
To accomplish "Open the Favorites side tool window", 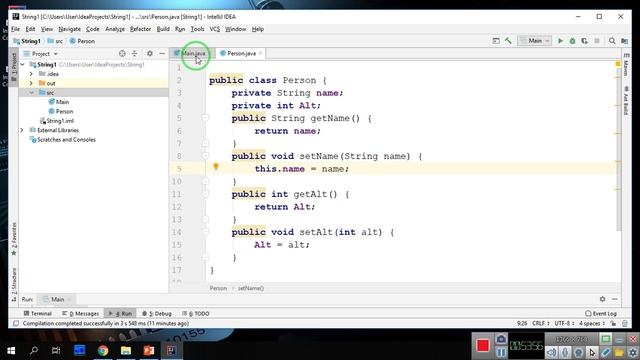I will (x=14, y=239).
